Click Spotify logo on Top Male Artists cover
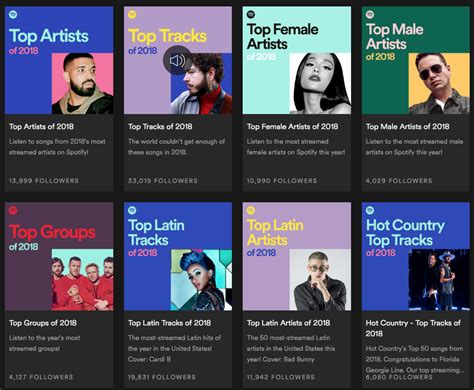Image resolution: width=474 pixels, height=390 pixels. click(x=370, y=14)
